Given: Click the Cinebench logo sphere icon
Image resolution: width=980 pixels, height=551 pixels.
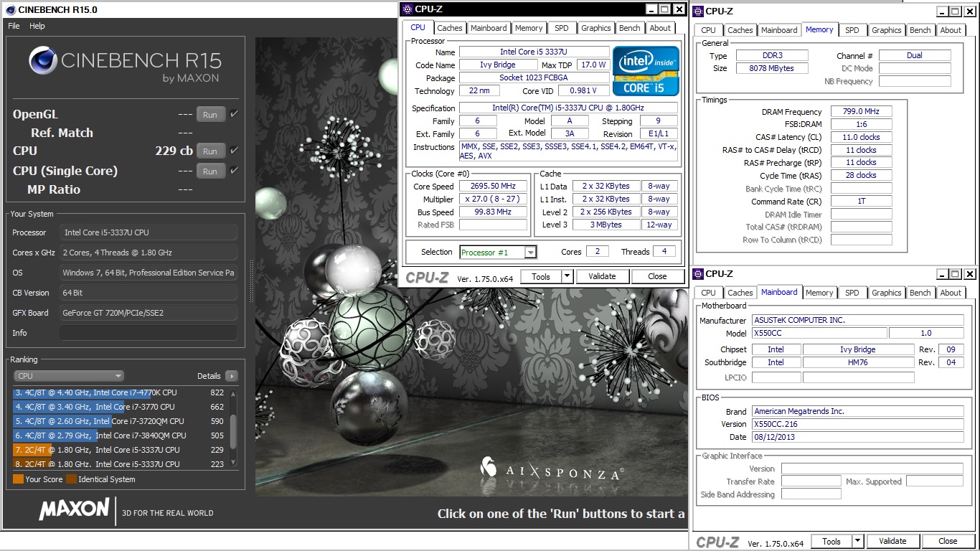Looking at the screenshot, I should [43, 61].
